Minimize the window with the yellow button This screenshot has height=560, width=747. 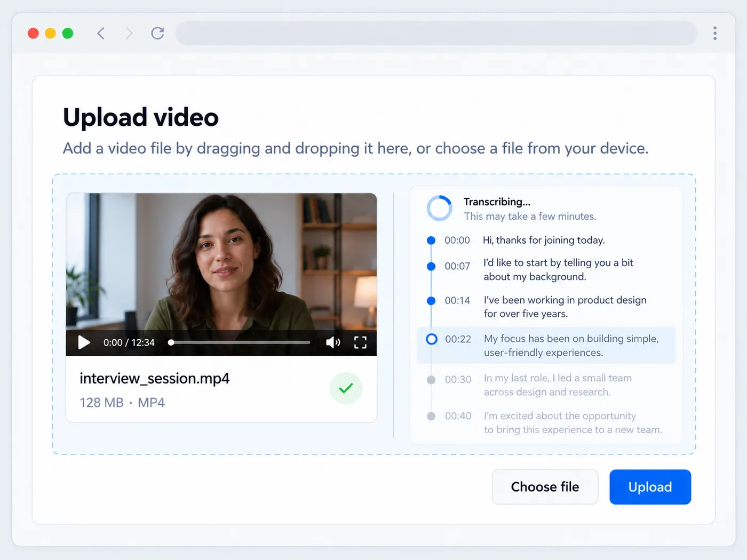click(50, 34)
